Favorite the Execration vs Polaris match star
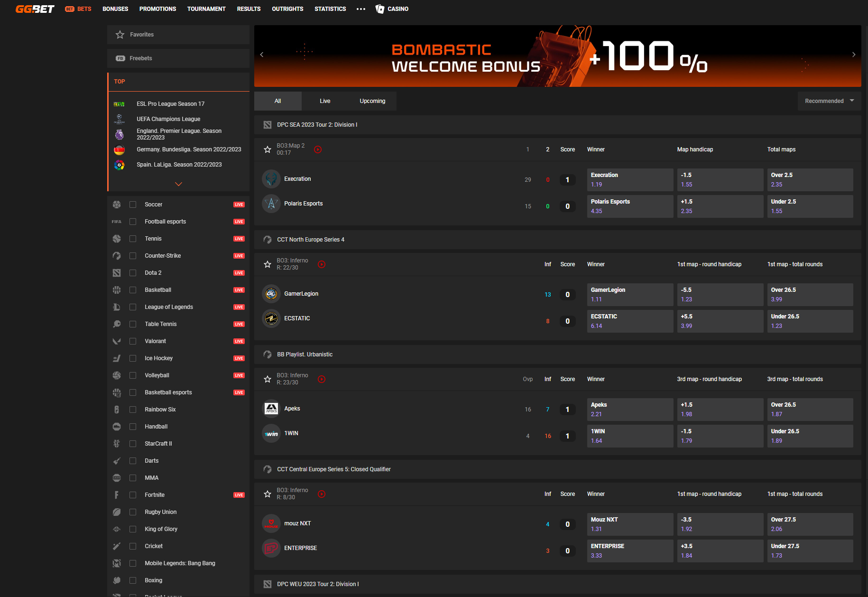This screenshot has height=597, width=868. [x=268, y=149]
